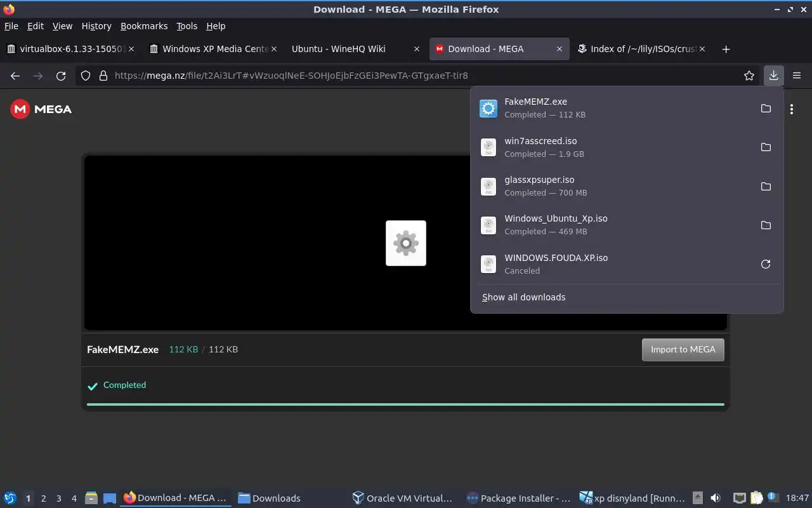
Task: Retry the canceled WINDOWS.FOUDA.XP.iso download
Action: click(766, 264)
